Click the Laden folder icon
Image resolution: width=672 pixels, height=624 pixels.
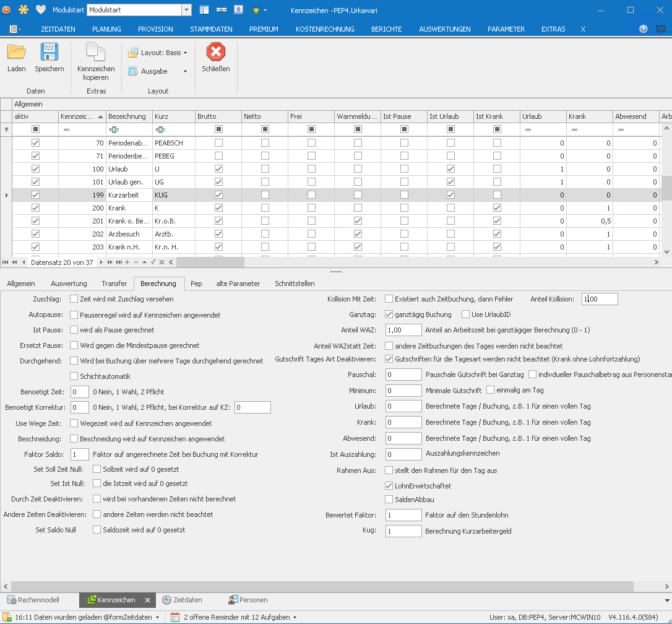coord(17,52)
